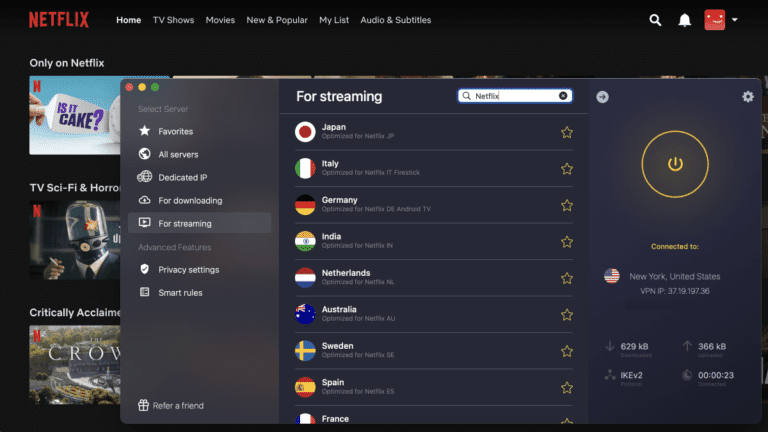This screenshot has height=432, width=768.
Task: Open VPN settings gear icon
Action: [747, 96]
